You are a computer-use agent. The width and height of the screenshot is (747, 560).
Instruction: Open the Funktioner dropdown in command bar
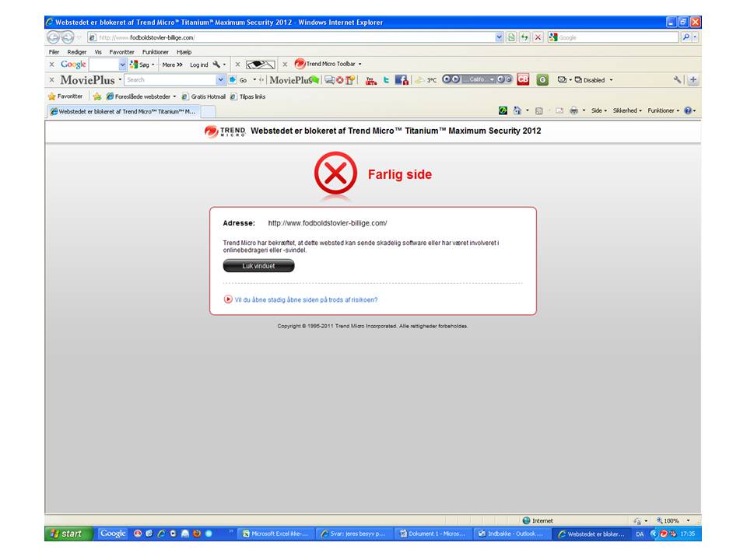[x=663, y=110]
